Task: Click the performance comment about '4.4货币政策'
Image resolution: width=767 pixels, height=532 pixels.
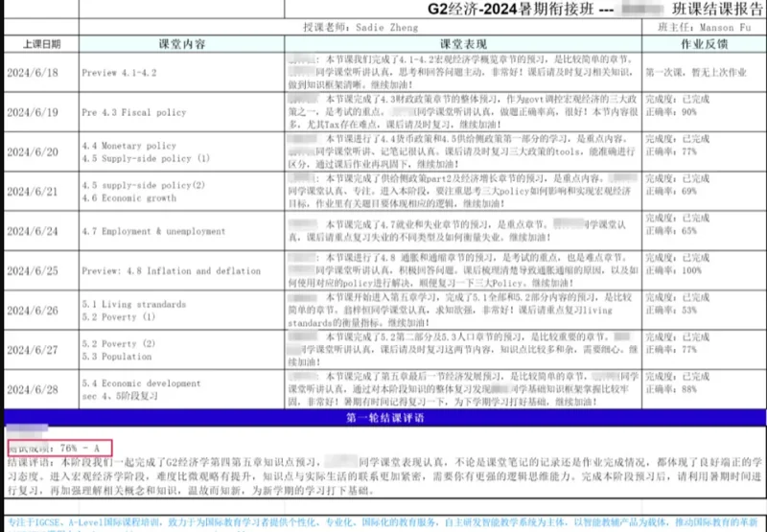Action: (x=463, y=151)
